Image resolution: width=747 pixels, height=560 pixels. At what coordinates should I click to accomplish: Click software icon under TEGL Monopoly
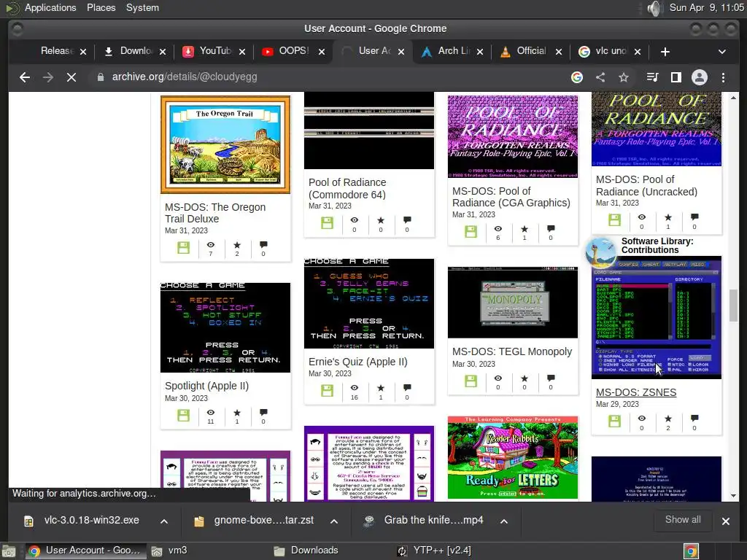click(x=471, y=381)
